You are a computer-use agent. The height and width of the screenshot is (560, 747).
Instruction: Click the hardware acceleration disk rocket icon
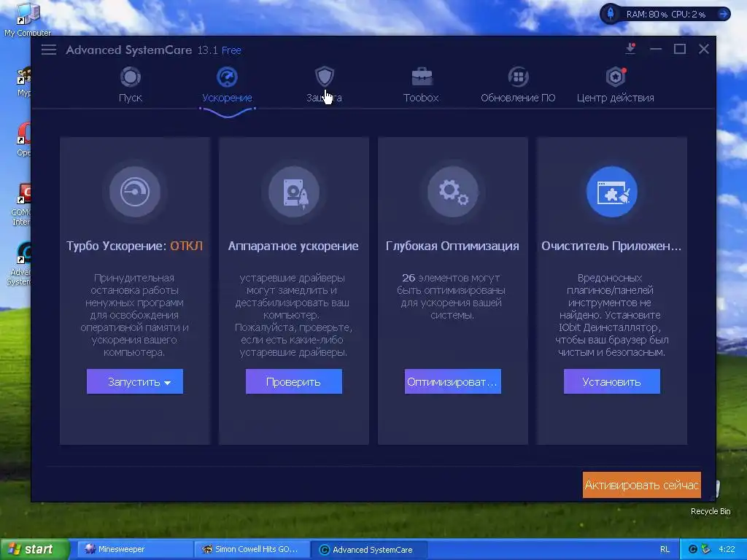(294, 192)
